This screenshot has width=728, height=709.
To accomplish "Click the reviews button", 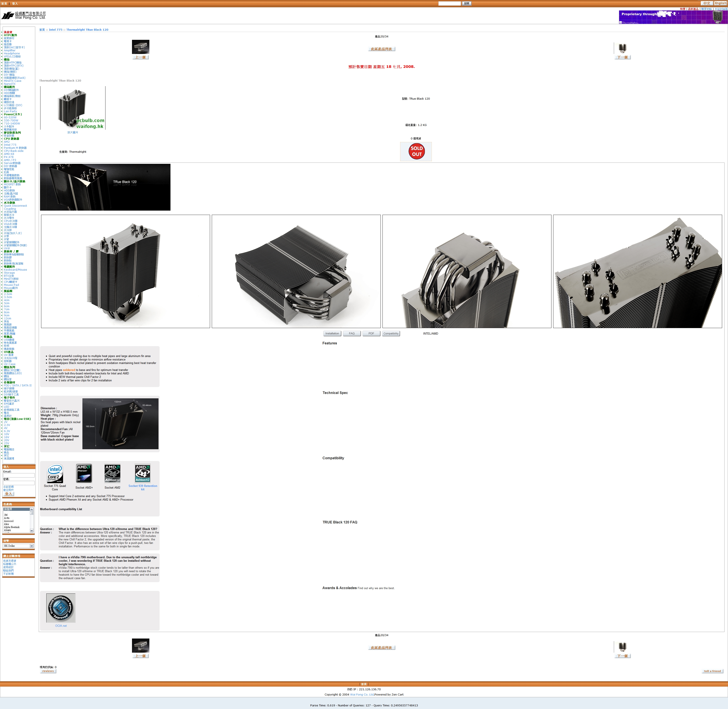I will tap(48, 671).
